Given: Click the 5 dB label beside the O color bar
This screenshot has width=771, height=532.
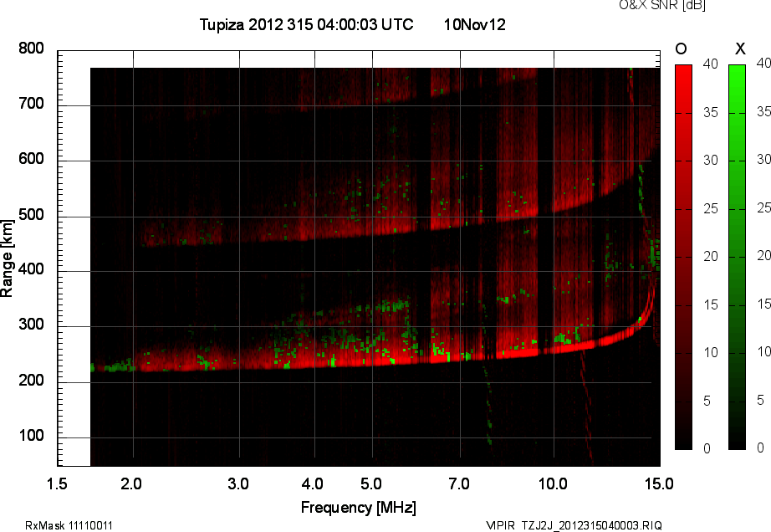Looking at the screenshot, I should [x=707, y=402].
